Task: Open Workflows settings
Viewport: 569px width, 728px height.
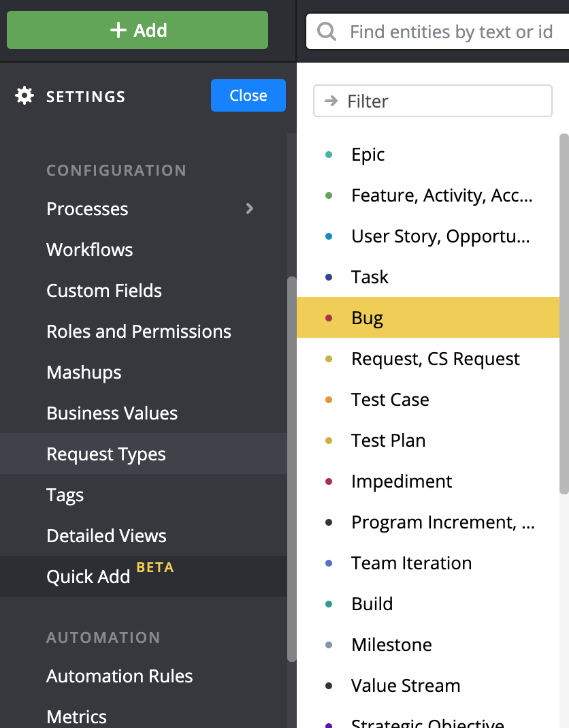Action: 89,250
